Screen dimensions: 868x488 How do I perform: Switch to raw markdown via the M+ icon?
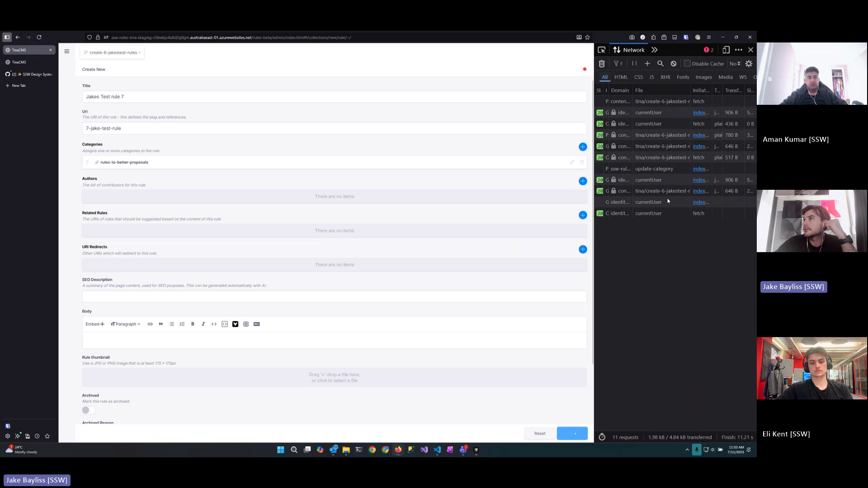point(256,324)
